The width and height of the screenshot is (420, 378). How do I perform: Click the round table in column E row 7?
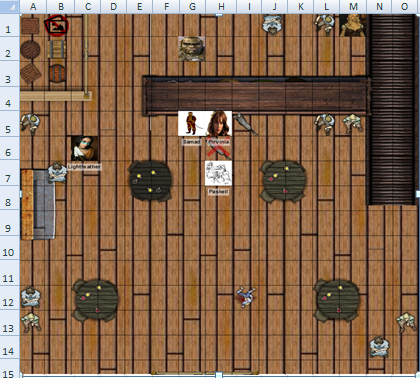pyautogui.click(x=150, y=181)
